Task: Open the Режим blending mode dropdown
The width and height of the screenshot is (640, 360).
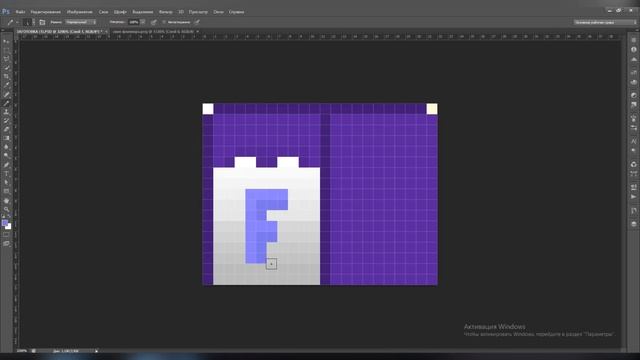Action: pyautogui.click(x=80, y=22)
